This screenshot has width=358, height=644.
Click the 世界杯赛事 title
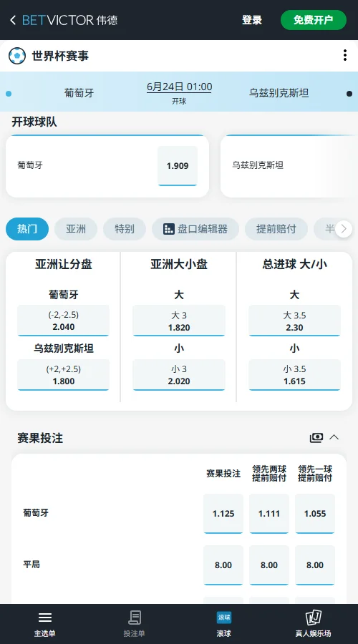60,56
